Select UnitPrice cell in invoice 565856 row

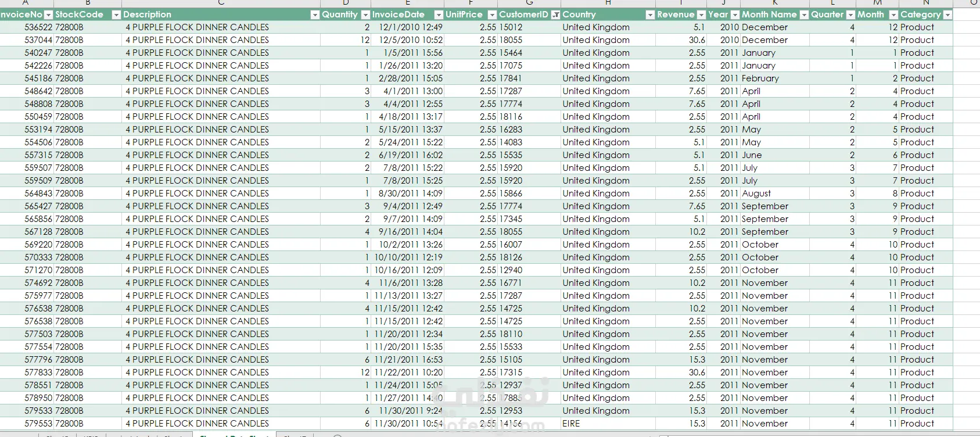click(471, 219)
